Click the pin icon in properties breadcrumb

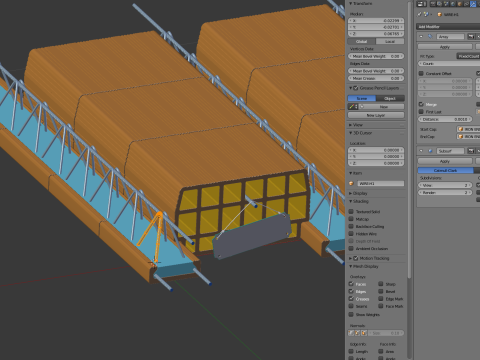419,14
